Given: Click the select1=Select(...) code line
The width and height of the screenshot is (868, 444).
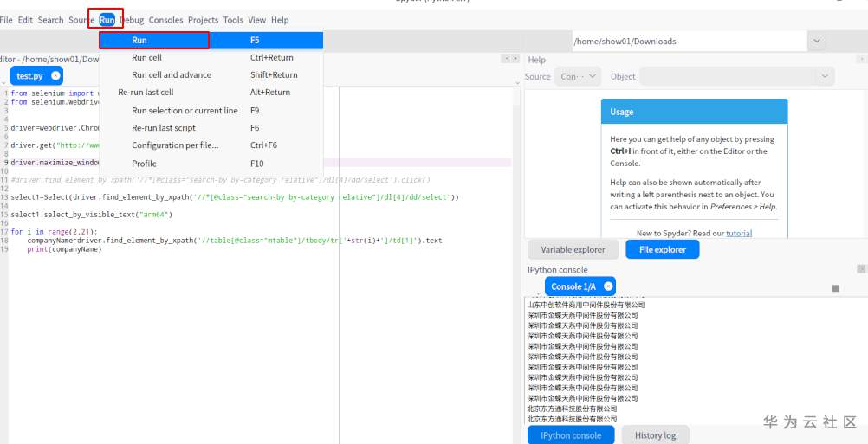Looking at the screenshot, I should (x=235, y=197).
